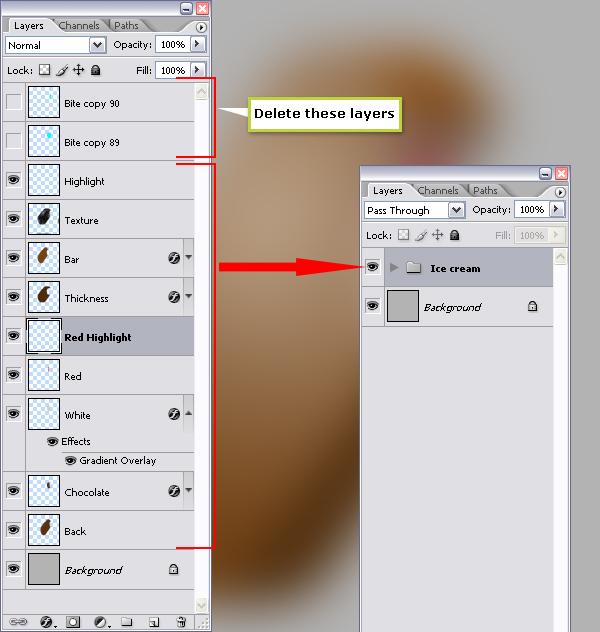This screenshot has height=632, width=600.
Task: Open the Opacity slider arrow left panel
Action: (197, 44)
